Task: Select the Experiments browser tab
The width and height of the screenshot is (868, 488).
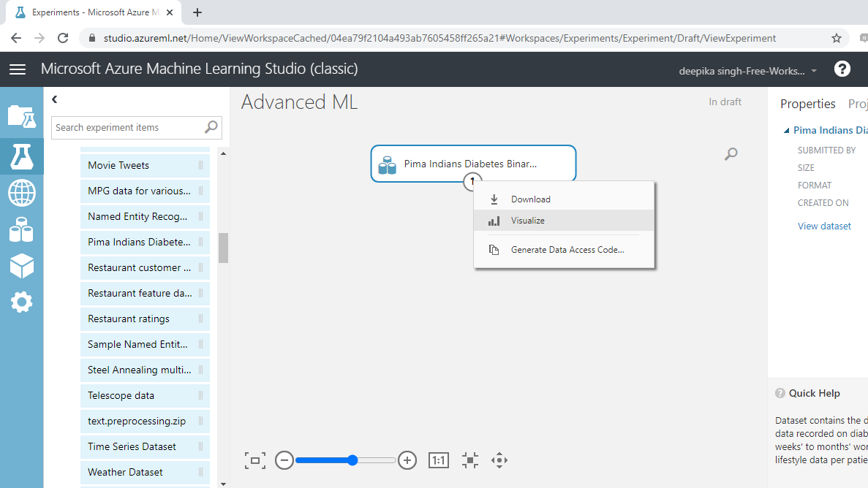Action: pos(94,12)
